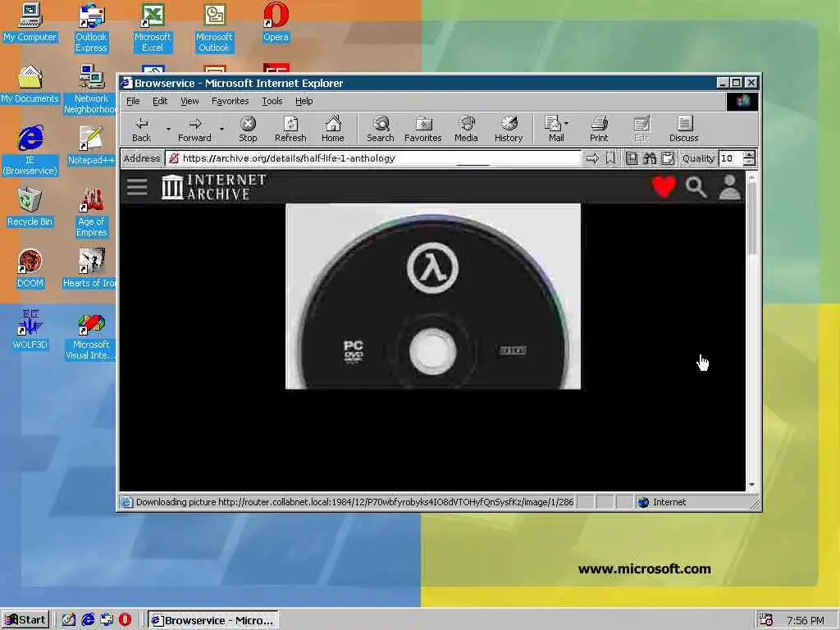The width and height of the screenshot is (840, 630).
Task: Launch Internet Explorer from quick launch
Action: pos(88,620)
